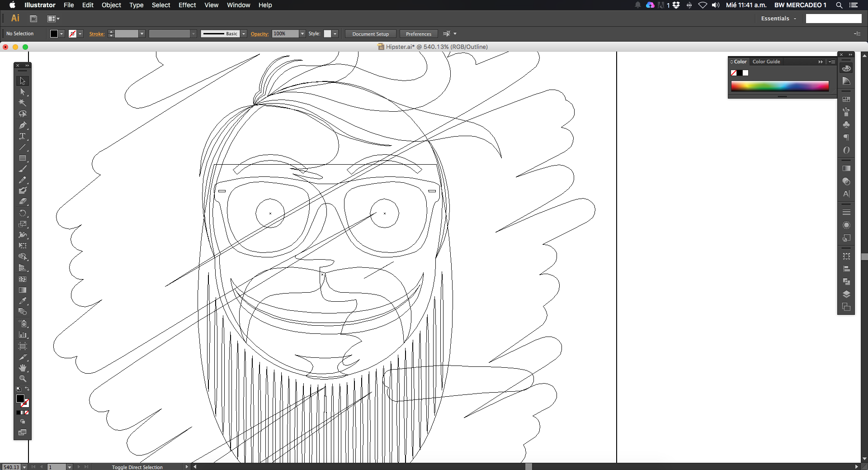Select the Pen tool

point(22,125)
